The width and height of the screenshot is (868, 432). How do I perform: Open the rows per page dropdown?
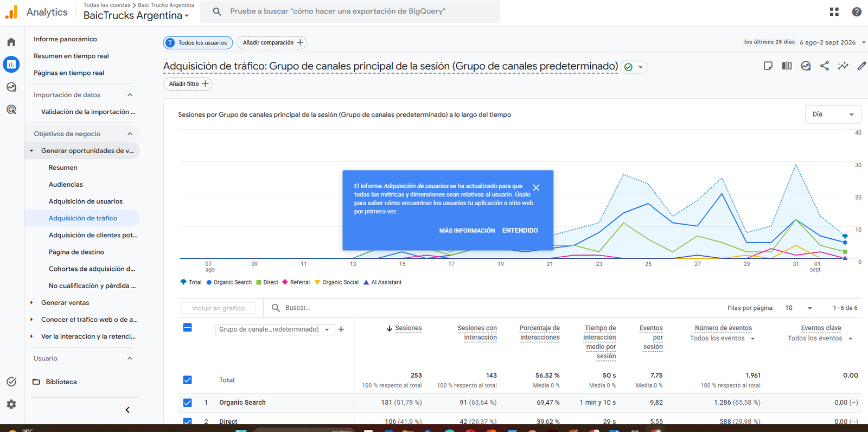point(799,308)
